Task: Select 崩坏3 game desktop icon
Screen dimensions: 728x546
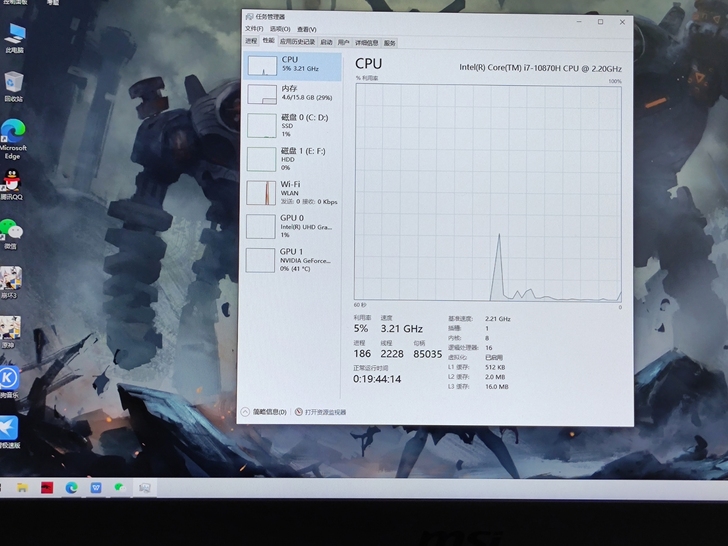Action: [x=10, y=283]
